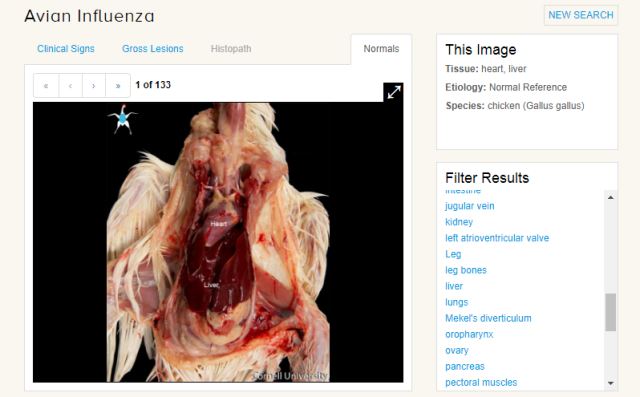
Task: Click the filter list scroll-down arrow
Action: [611, 383]
